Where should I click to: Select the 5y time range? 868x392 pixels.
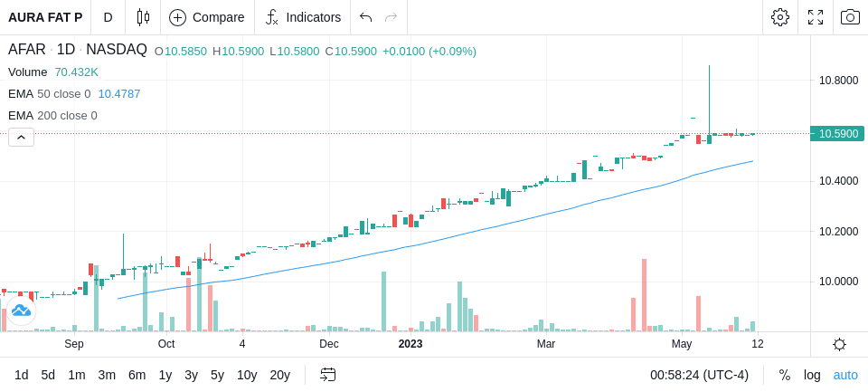pos(217,376)
